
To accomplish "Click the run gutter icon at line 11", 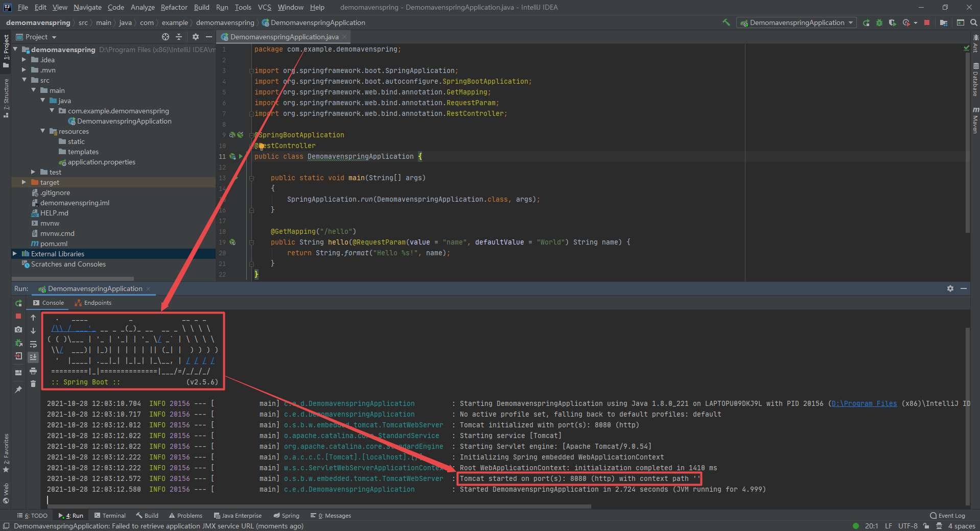I will (241, 156).
